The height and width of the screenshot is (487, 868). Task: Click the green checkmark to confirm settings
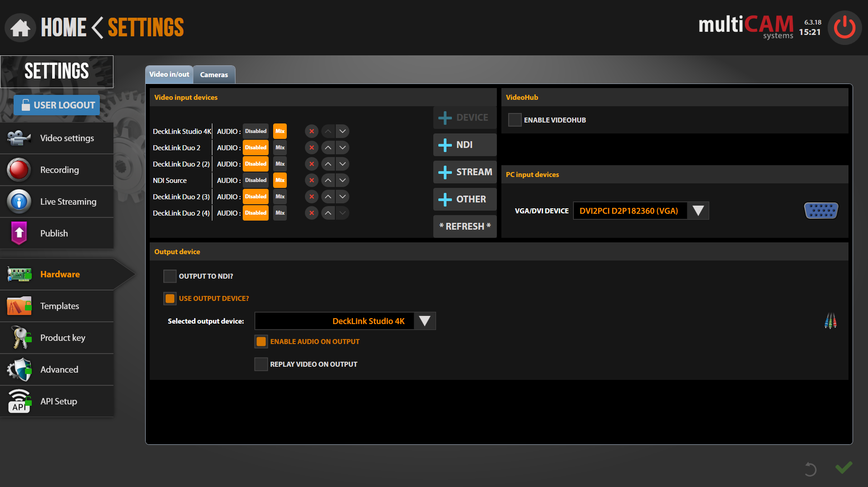tap(844, 467)
